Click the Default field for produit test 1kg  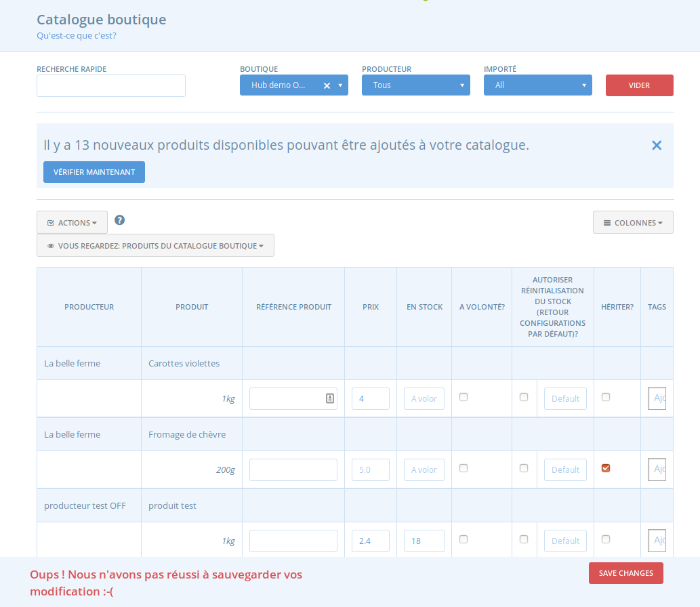point(565,541)
